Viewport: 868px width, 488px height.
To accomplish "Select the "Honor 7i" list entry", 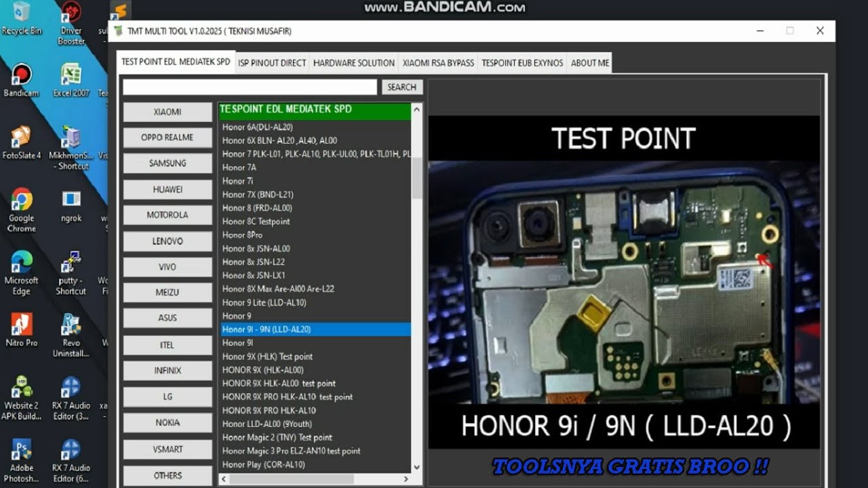I will coord(238,181).
